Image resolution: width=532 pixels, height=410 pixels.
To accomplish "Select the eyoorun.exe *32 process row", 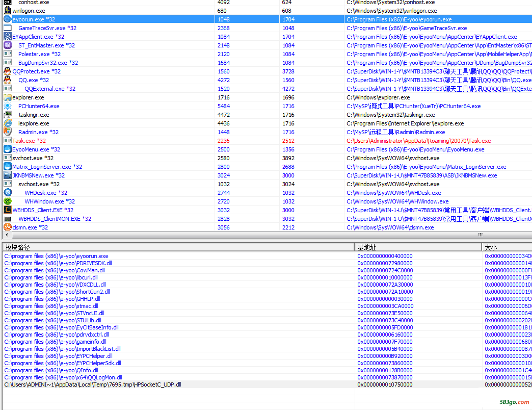I will coord(268,19).
